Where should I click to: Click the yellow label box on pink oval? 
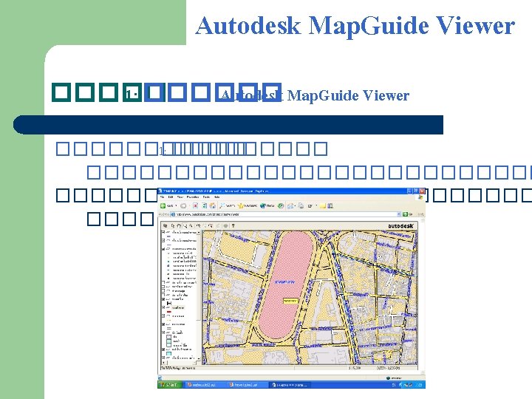click(x=290, y=301)
